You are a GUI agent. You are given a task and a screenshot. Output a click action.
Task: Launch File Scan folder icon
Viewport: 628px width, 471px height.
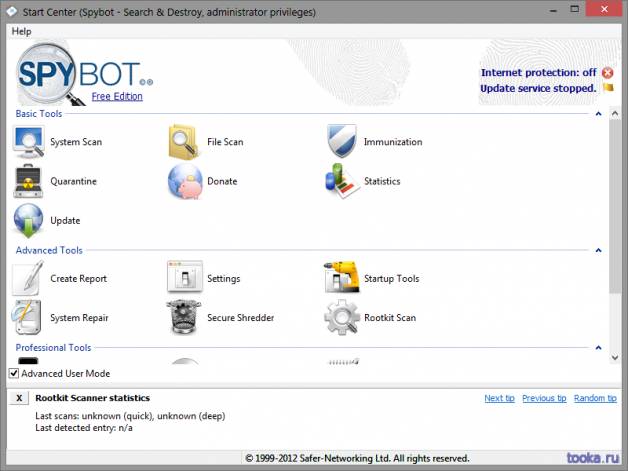coord(184,142)
